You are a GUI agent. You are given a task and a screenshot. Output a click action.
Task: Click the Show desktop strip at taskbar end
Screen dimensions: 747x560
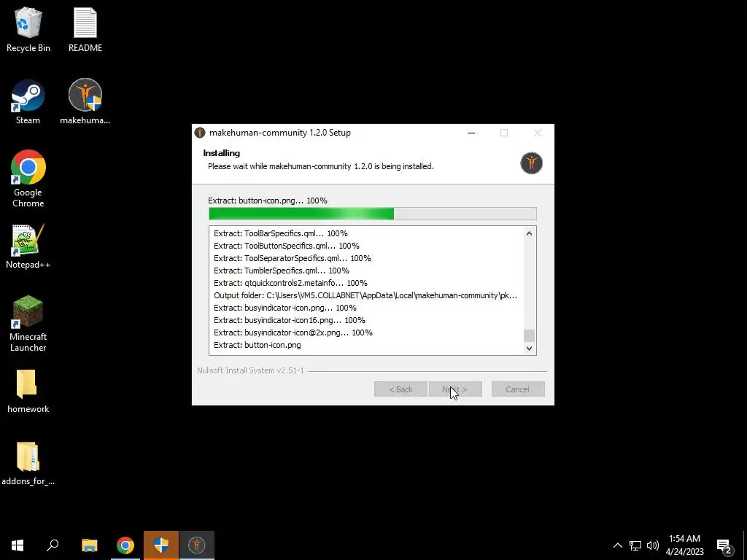(745, 545)
